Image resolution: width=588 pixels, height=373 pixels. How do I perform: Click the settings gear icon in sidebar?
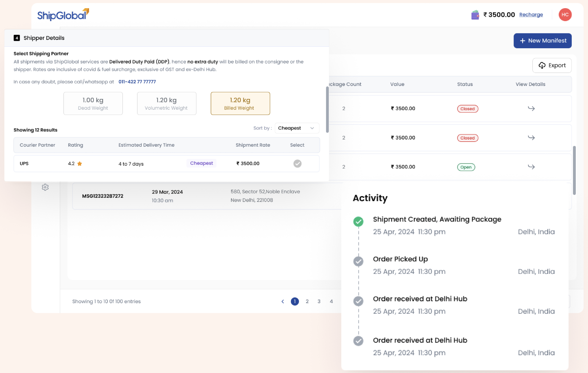[x=45, y=187]
